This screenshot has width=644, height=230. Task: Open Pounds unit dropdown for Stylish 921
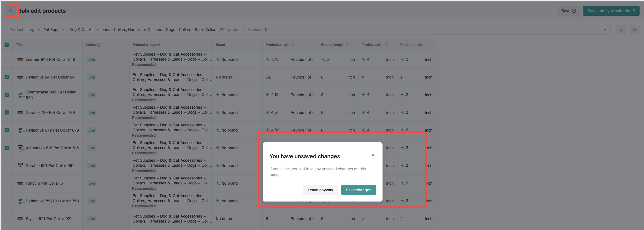[302, 219]
